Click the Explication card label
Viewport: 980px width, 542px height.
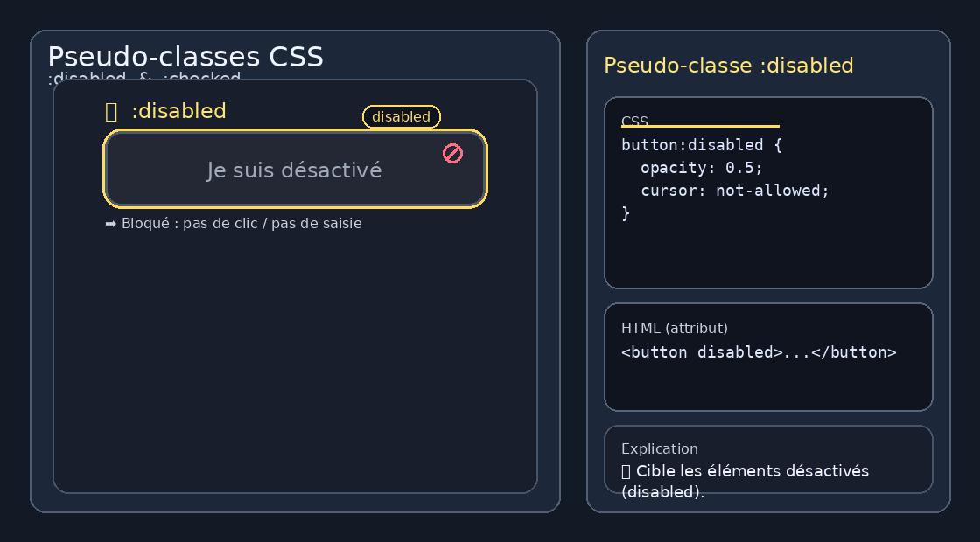tap(659, 448)
